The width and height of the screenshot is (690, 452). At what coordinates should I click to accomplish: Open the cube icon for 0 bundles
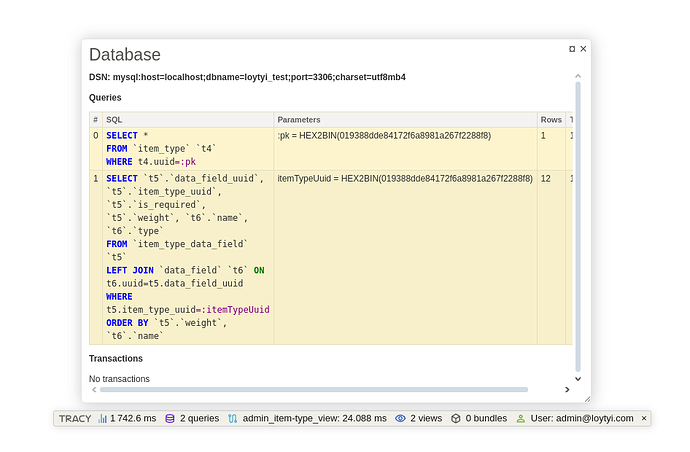coord(456,419)
